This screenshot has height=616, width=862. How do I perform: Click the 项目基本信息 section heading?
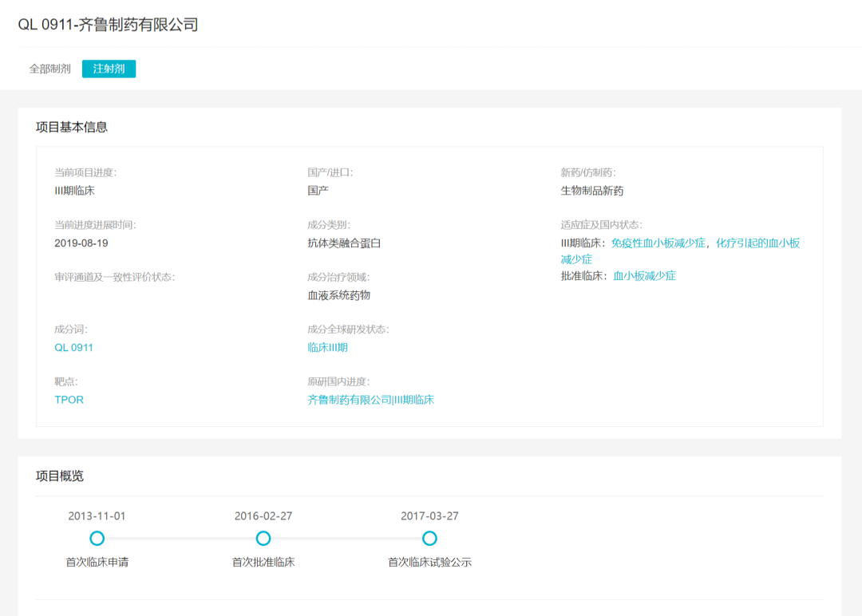(72, 127)
